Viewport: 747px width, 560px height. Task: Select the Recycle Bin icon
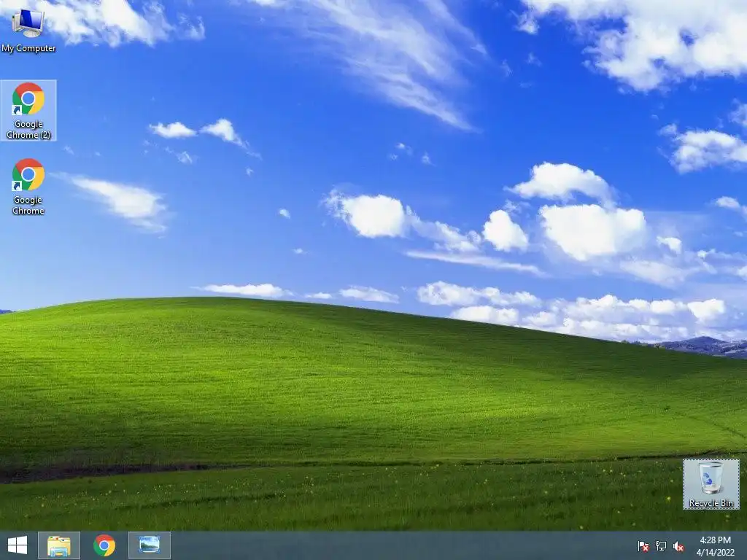[x=711, y=484]
